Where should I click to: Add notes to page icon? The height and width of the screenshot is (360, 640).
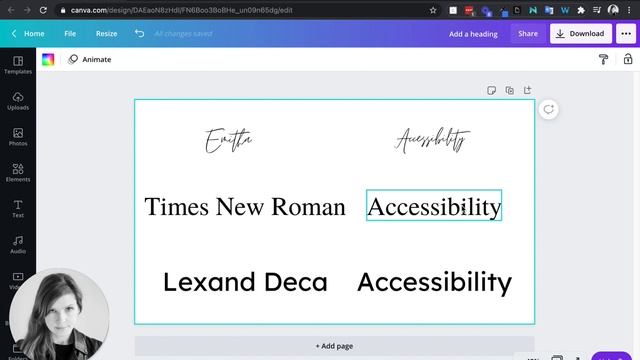point(491,90)
